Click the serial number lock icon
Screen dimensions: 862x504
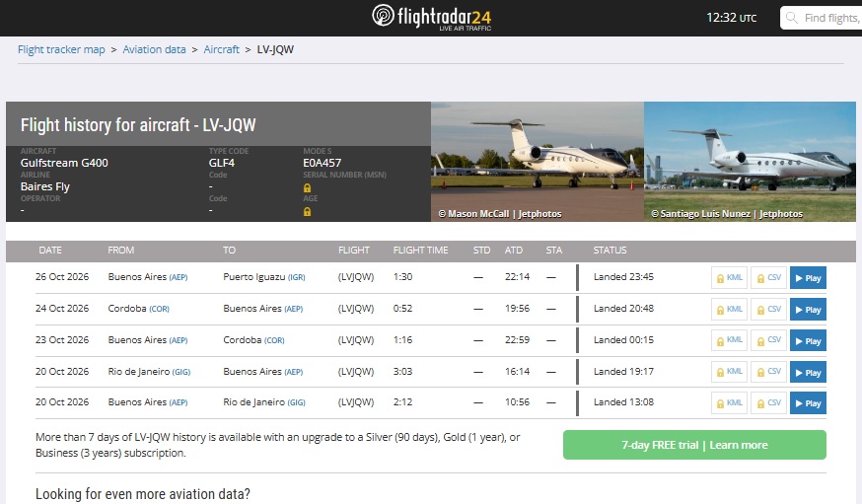pos(308,188)
